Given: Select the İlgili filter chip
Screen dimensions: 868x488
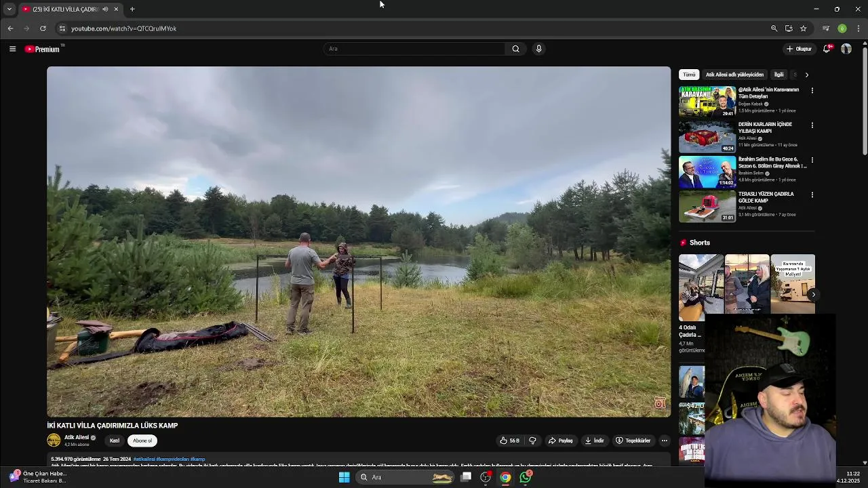Looking at the screenshot, I should (778, 75).
